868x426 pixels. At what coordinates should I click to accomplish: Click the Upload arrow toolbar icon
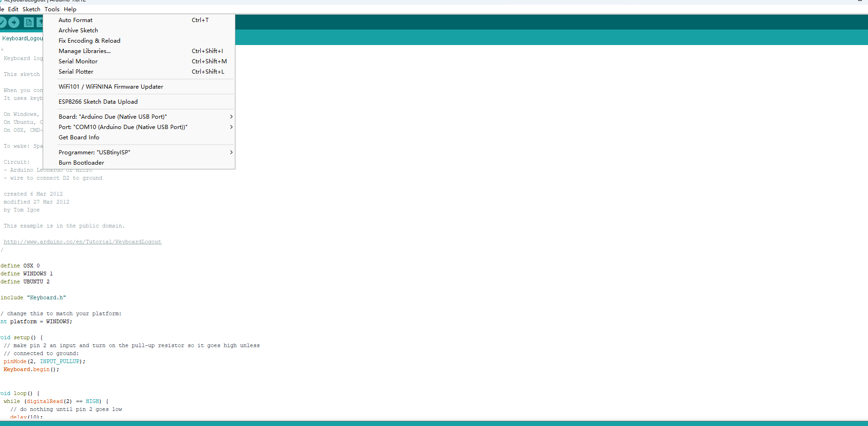pos(14,22)
